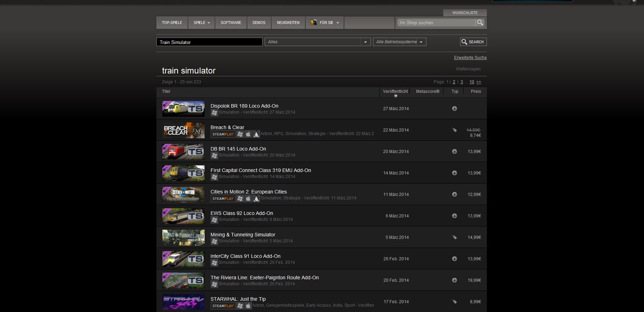Click the Train Simulator search term field
Viewport: 644px width, 312px height.
coord(210,42)
